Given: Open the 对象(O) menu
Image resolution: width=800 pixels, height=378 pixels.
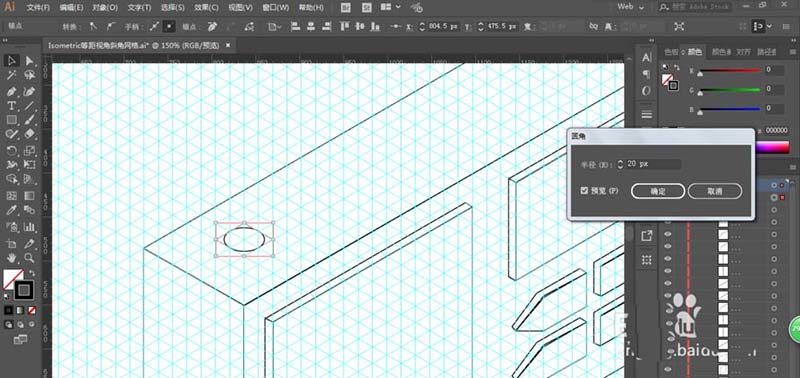Looking at the screenshot, I should 105,8.
